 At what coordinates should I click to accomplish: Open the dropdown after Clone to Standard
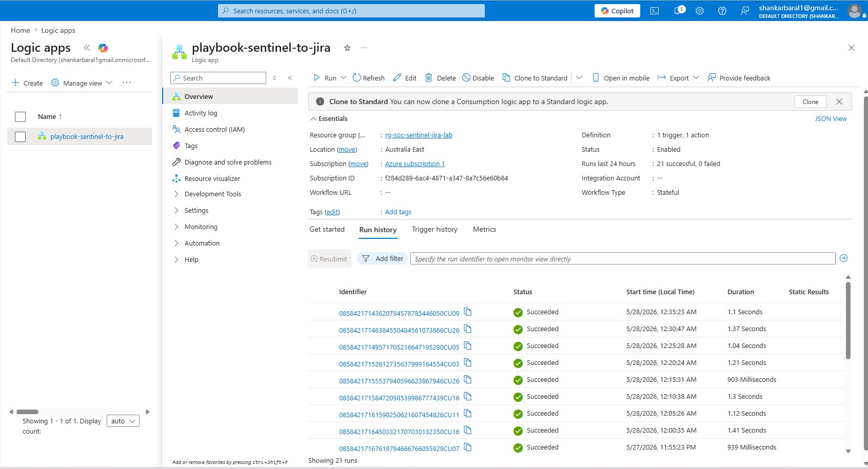coord(579,78)
